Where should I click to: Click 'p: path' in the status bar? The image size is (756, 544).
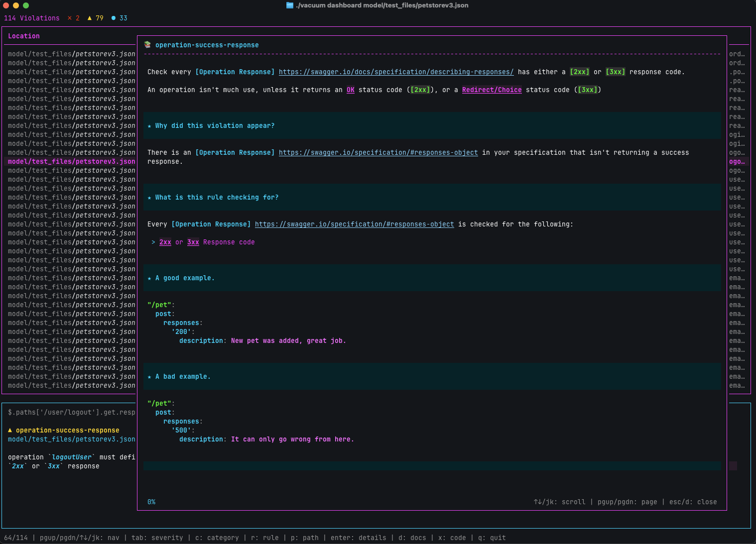[x=305, y=538]
